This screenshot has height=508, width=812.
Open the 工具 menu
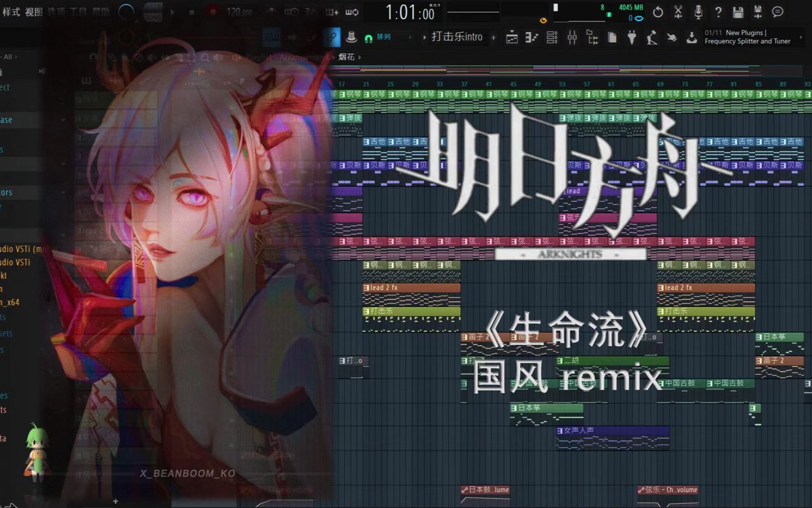[78, 12]
